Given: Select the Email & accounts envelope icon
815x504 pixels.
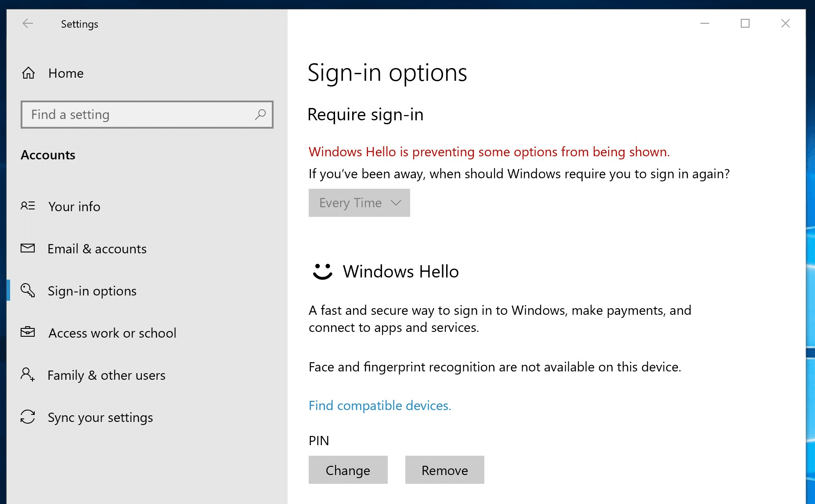Looking at the screenshot, I should pos(27,248).
